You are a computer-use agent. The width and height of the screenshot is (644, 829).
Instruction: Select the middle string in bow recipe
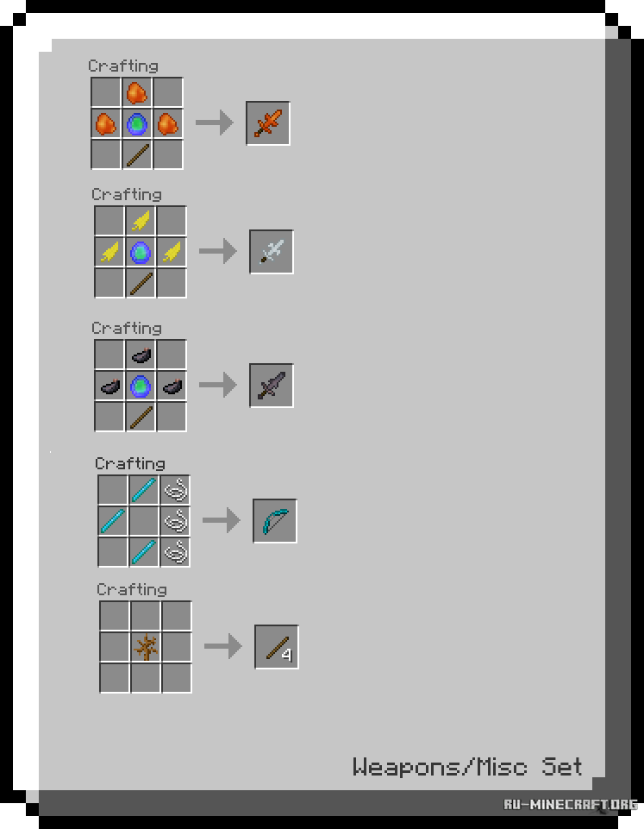tap(175, 521)
